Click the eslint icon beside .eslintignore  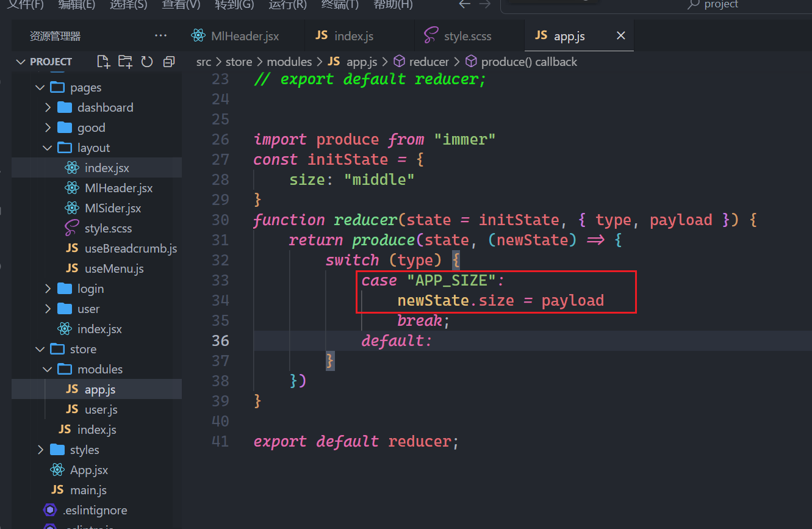[50, 510]
